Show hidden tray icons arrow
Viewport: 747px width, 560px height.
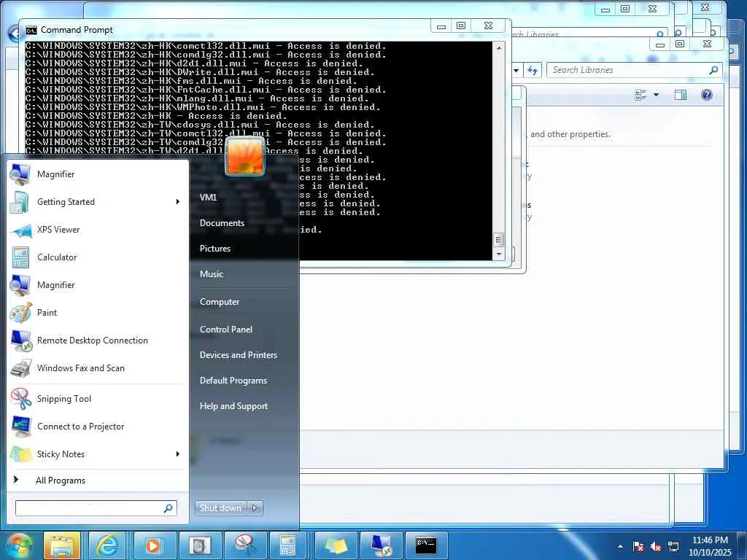pyautogui.click(x=620, y=547)
